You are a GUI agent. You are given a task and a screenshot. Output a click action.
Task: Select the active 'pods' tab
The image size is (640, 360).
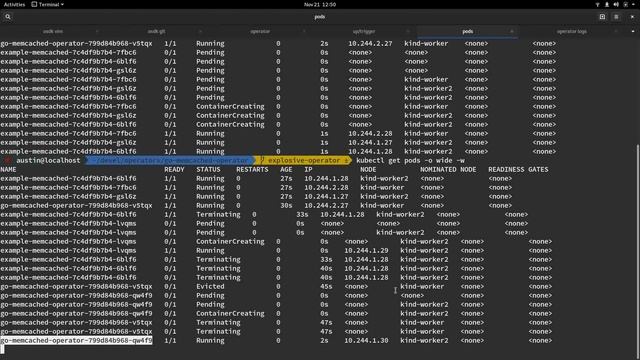pyautogui.click(x=468, y=31)
